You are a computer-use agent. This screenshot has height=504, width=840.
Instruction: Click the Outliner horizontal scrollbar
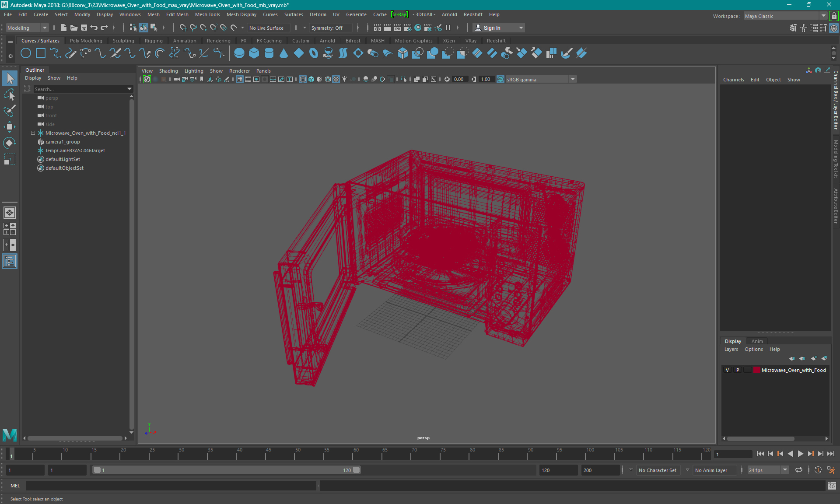tap(75, 438)
